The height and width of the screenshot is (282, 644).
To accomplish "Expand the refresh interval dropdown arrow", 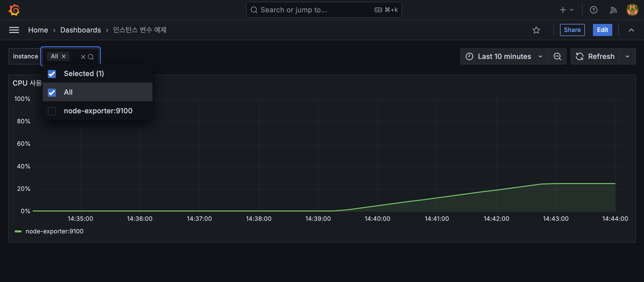I will click(627, 56).
